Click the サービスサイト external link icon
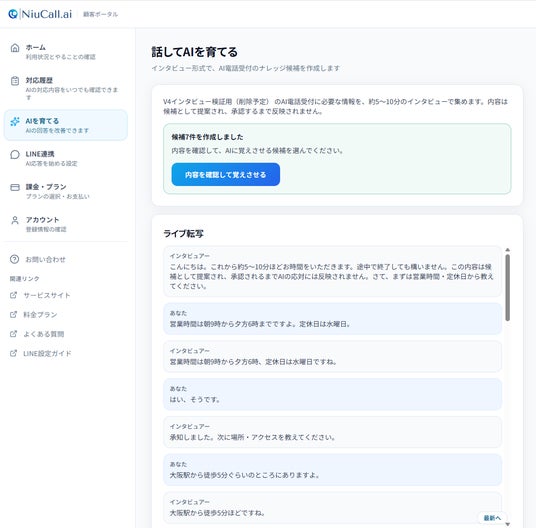Image resolution: width=536 pixels, height=528 pixels. point(13,295)
